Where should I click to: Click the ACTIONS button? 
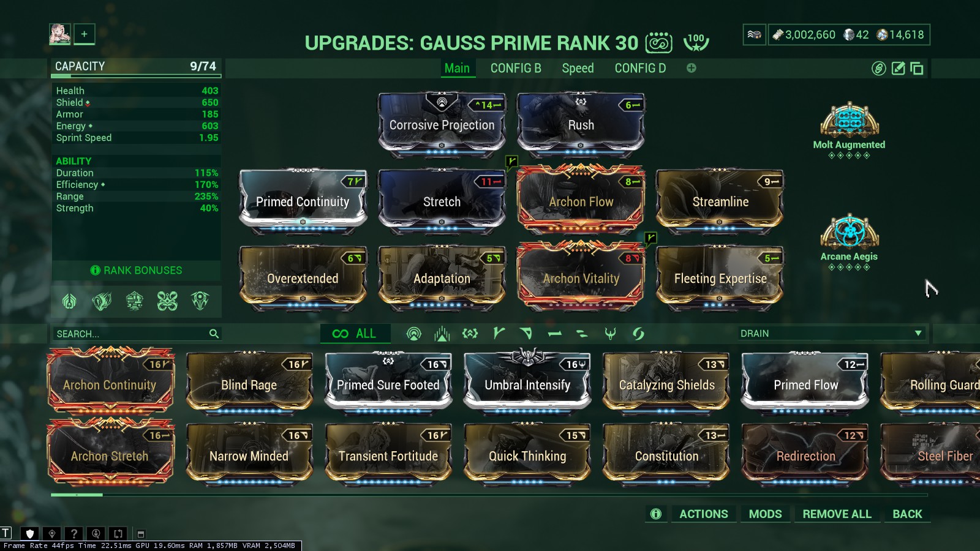point(704,514)
